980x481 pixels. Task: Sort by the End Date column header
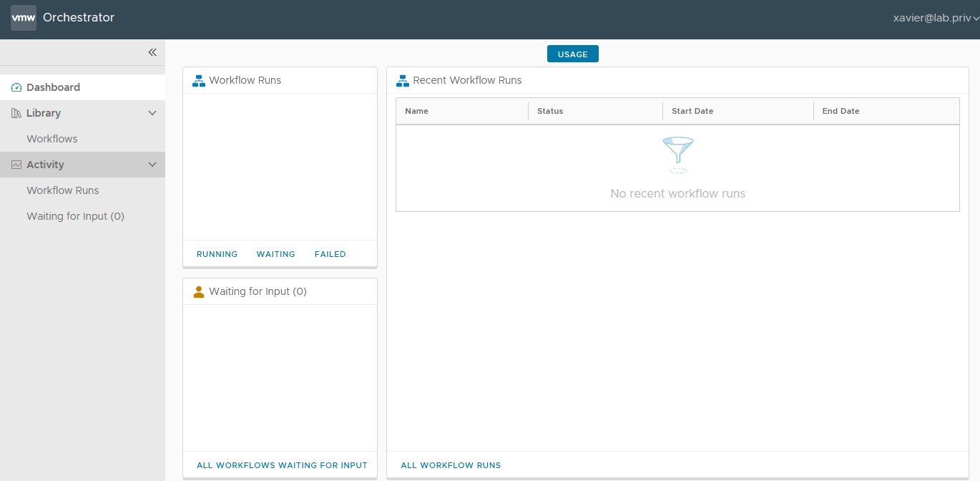[886, 111]
